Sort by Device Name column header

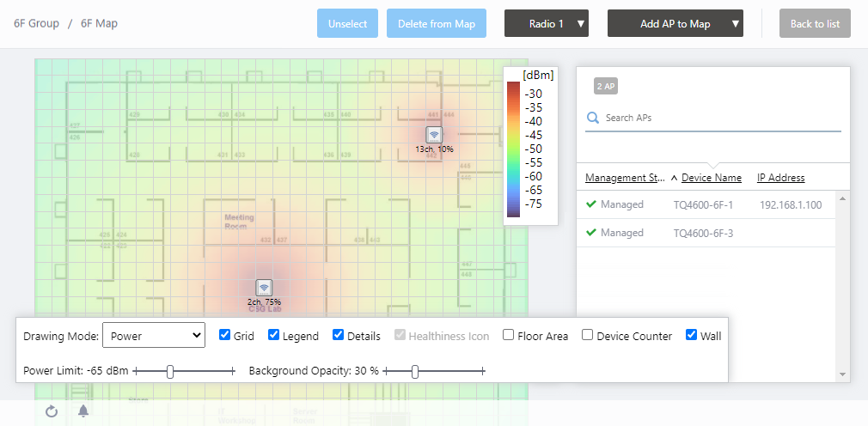click(711, 178)
